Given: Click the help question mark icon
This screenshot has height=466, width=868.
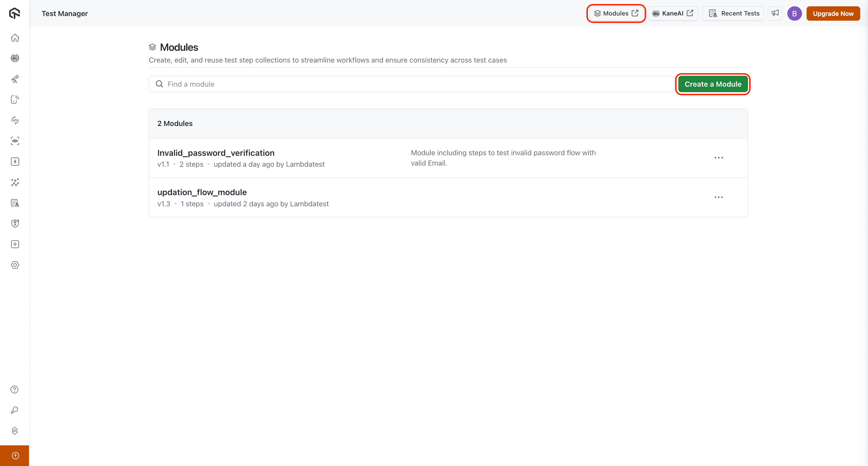Looking at the screenshot, I should coord(15,389).
